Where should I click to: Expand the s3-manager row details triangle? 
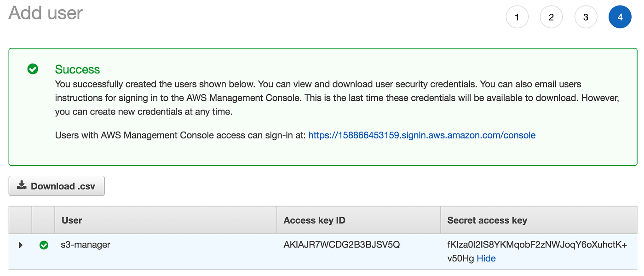point(21,245)
